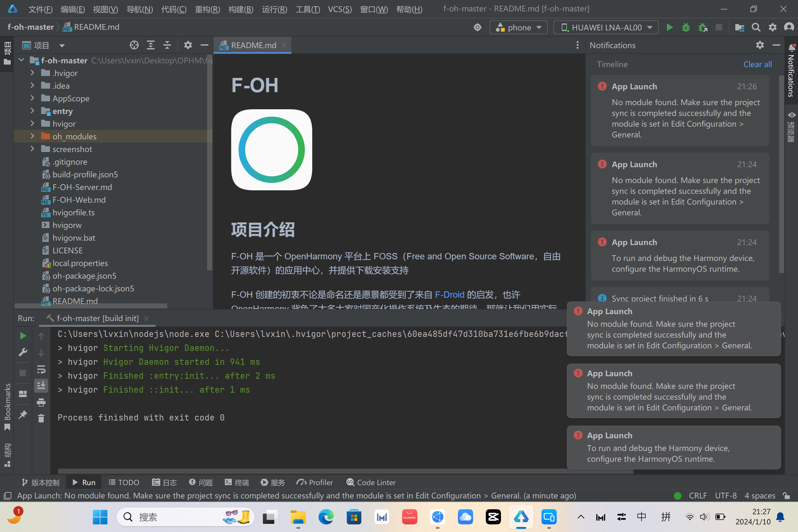Viewport: 798px width, 532px height.
Task: Open the Profiler tool tab
Action: click(314, 482)
